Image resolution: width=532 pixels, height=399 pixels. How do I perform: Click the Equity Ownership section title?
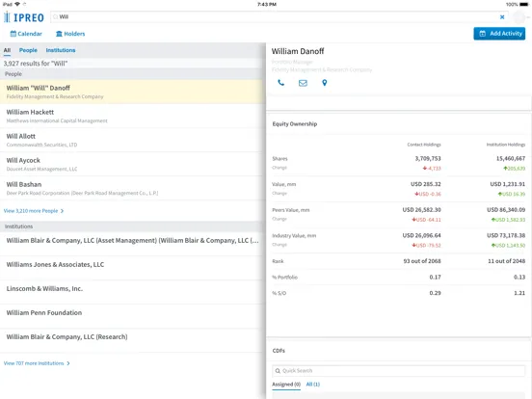pos(295,123)
